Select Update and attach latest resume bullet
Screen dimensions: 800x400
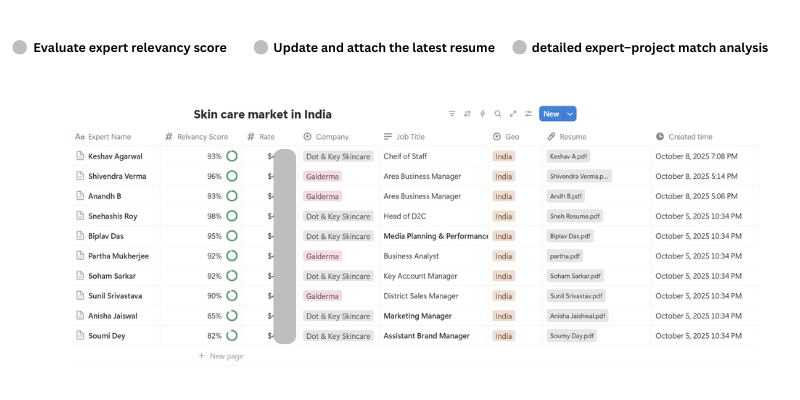coord(261,47)
